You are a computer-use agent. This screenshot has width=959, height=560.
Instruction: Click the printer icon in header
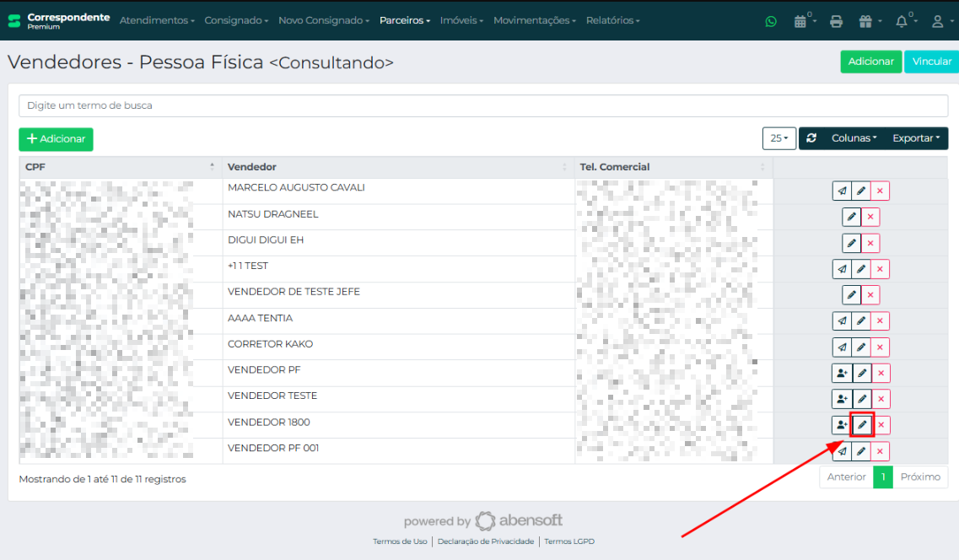[x=836, y=21]
